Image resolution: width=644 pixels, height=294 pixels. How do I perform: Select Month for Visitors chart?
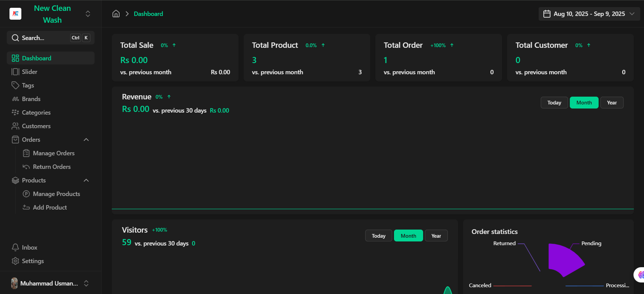tap(408, 236)
